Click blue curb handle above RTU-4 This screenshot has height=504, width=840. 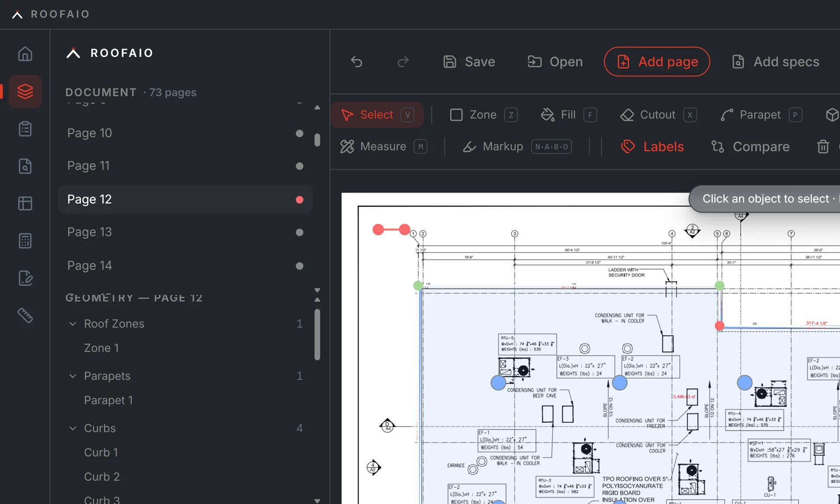[745, 383]
